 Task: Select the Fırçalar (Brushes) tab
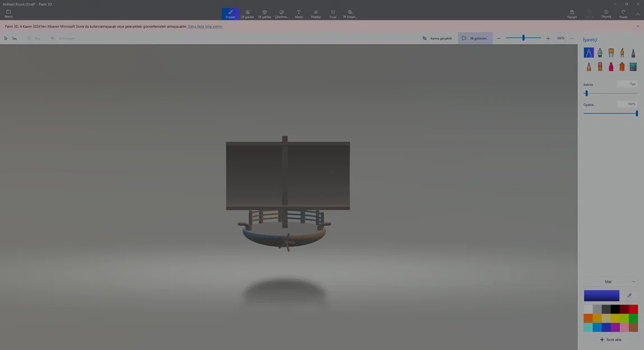(x=230, y=14)
